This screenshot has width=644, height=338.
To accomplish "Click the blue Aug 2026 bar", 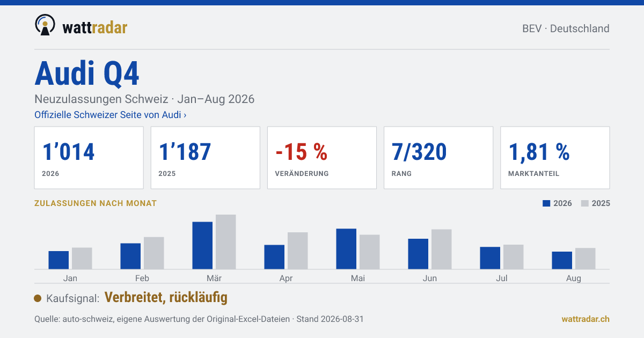I will click(562, 260).
